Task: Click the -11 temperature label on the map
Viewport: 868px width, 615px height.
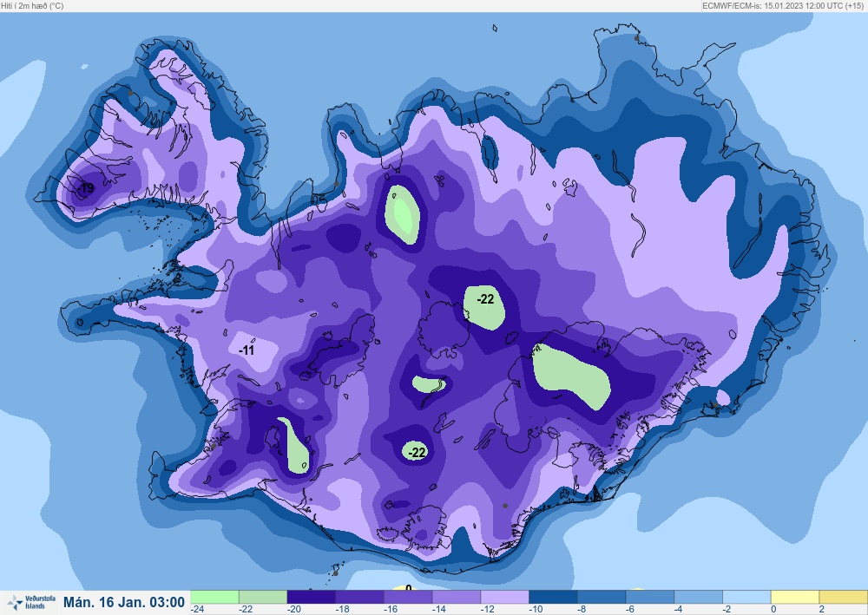Action: pos(247,350)
